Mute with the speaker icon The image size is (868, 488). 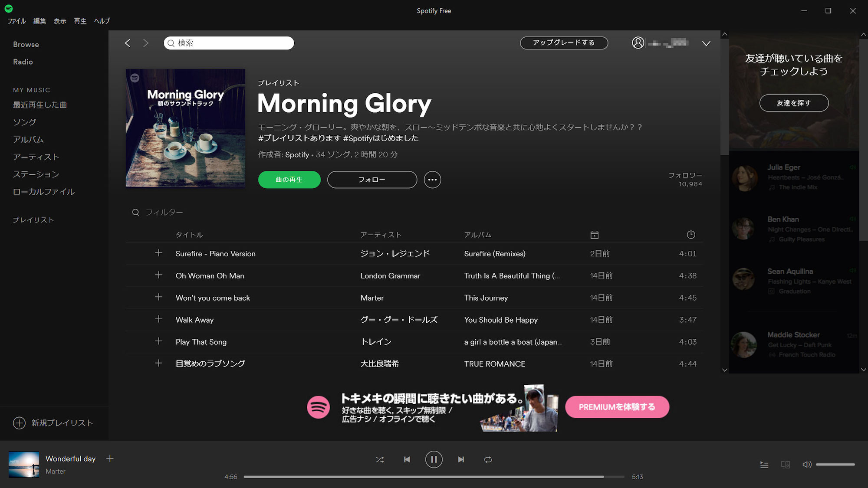pos(807,465)
